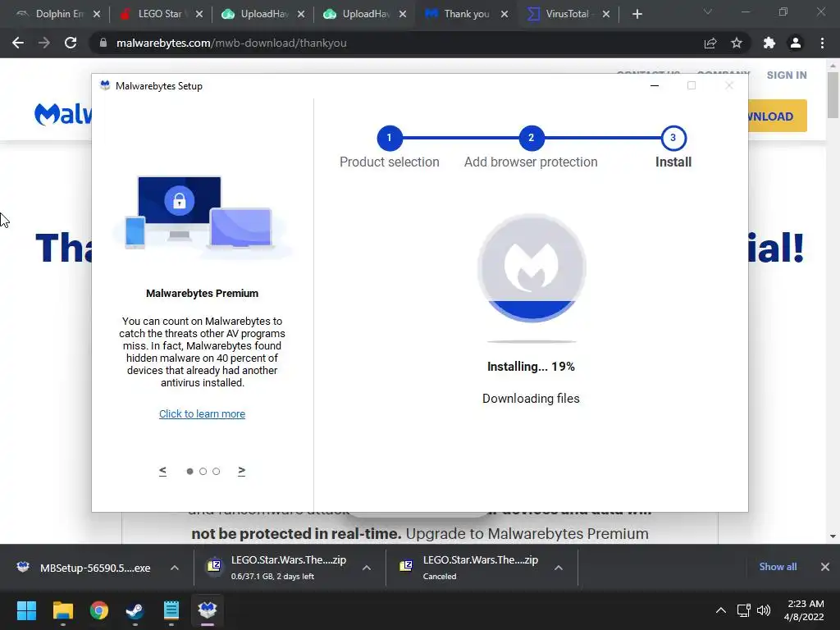Select the second carousel dot
The image size is (840, 630).
[203, 472]
